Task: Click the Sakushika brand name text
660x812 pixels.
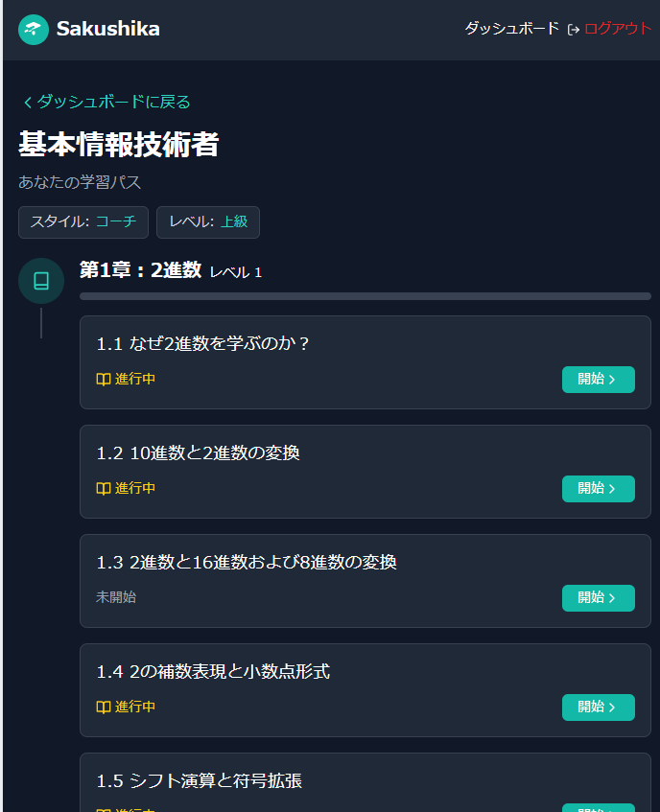Action: tap(107, 30)
